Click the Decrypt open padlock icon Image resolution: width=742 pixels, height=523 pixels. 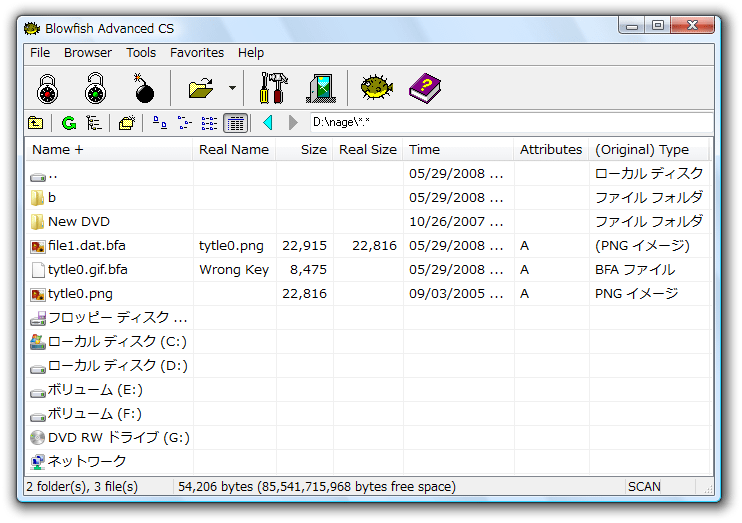pyautogui.click(x=95, y=89)
